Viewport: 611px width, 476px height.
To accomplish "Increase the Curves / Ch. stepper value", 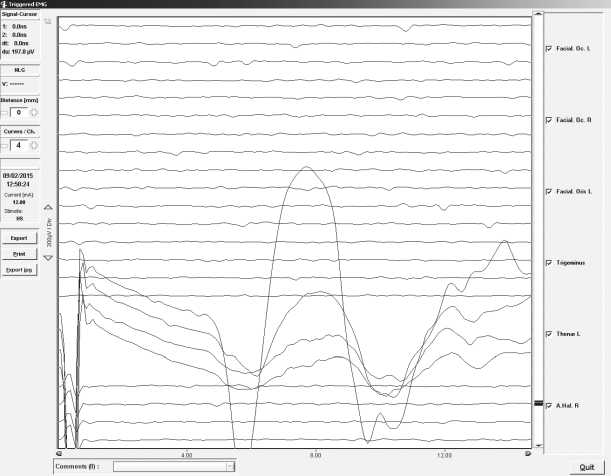I will pos(34,145).
